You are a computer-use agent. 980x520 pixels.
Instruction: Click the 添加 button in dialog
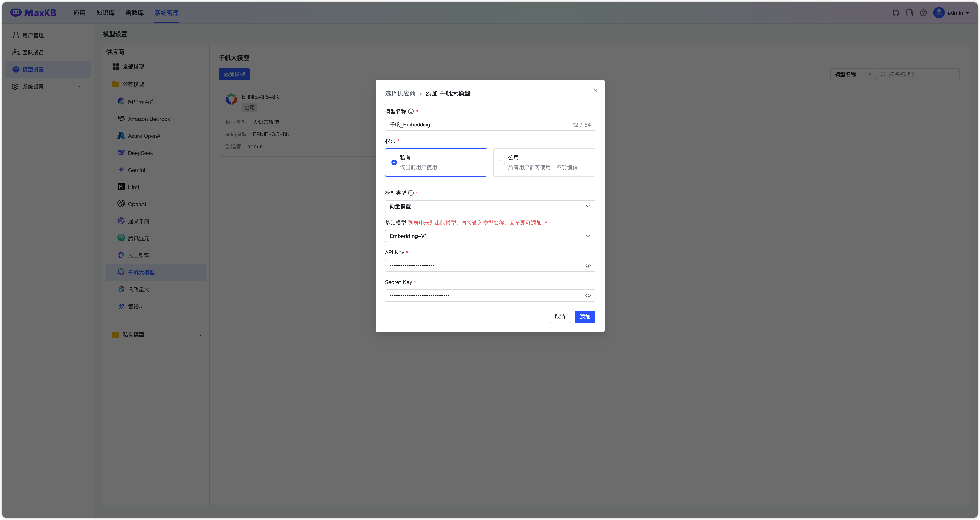tap(585, 316)
